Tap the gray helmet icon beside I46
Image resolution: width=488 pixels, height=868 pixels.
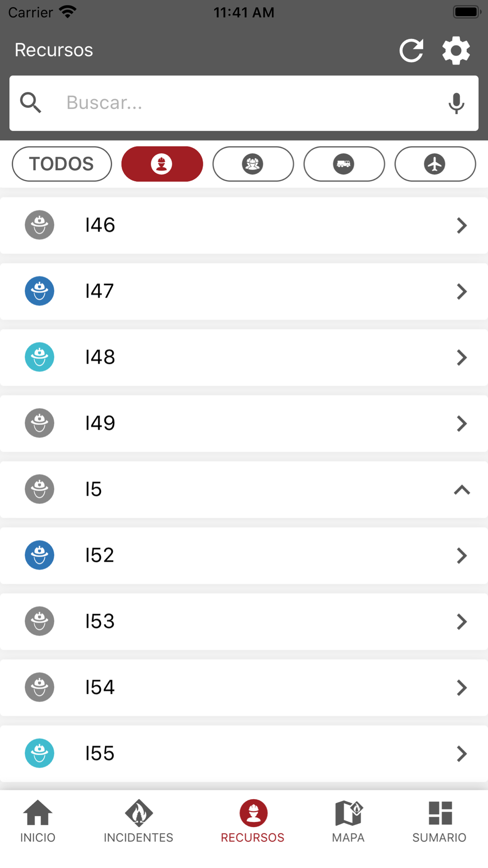coord(40,225)
